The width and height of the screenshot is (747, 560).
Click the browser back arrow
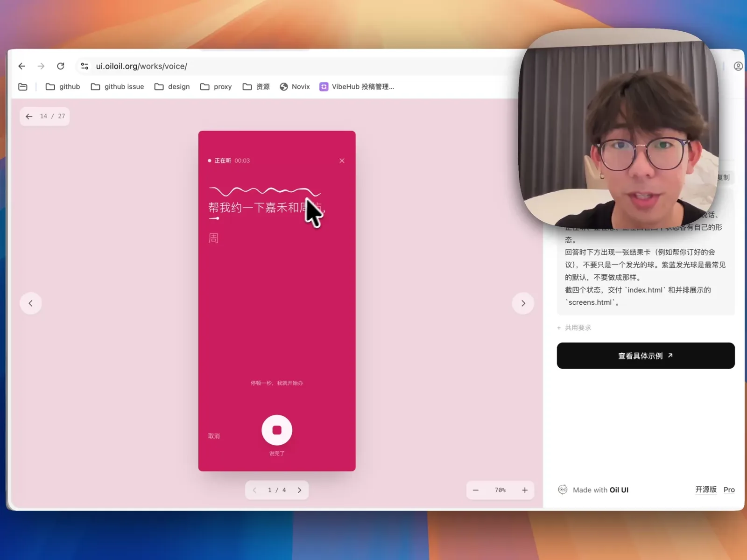click(x=21, y=66)
